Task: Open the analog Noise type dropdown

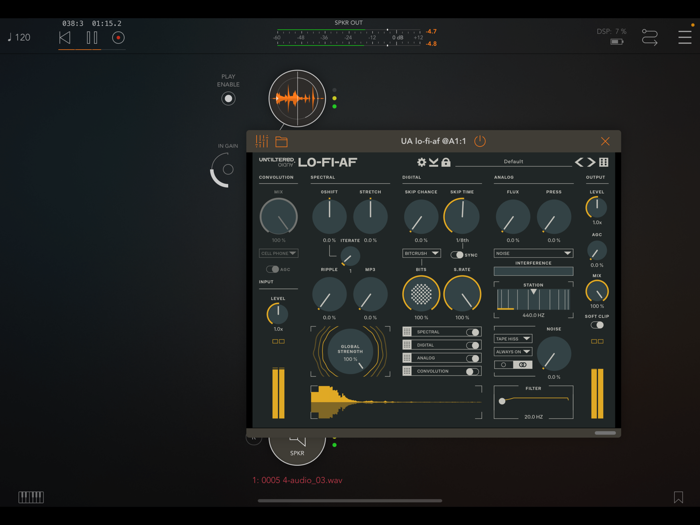Action: click(x=533, y=253)
